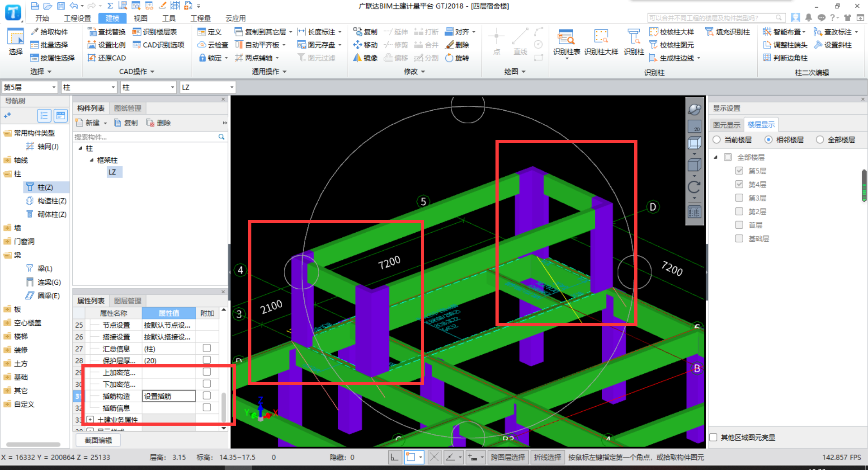The width and height of the screenshot is (868, 470).
Task: Select 轴网(J) in navigation tree
Action: coord(42,146)
